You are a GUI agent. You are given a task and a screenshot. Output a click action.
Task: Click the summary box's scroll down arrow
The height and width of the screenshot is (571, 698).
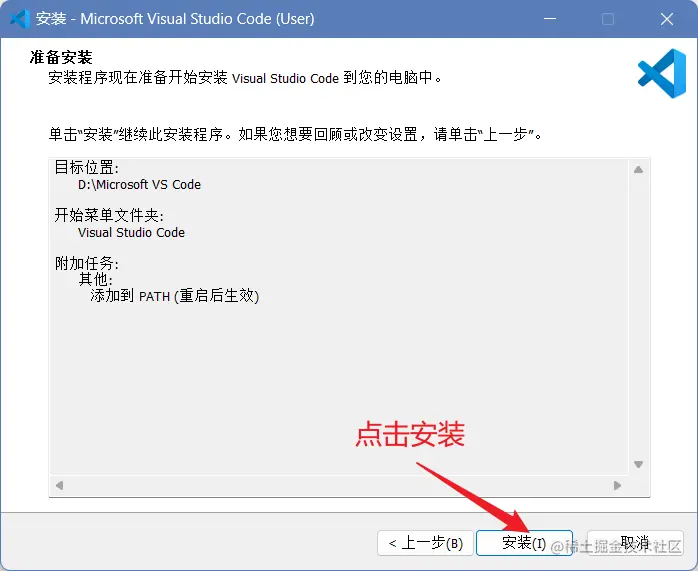(638, 464)
